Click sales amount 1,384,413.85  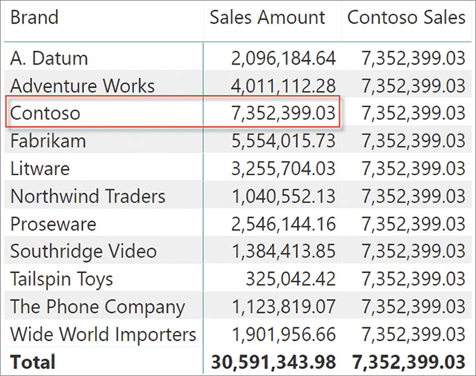283,251
